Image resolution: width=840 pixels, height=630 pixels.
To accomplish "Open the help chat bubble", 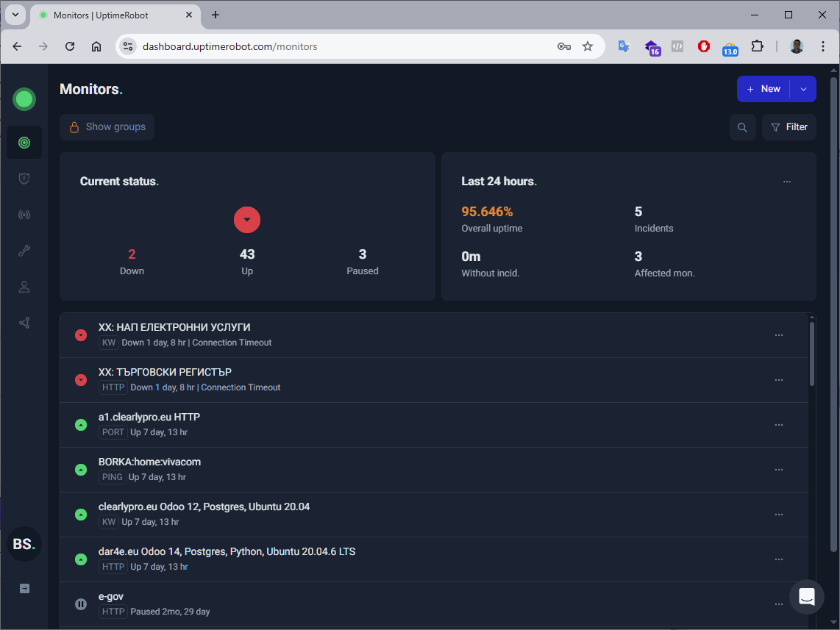I will [x=807, y=597].
